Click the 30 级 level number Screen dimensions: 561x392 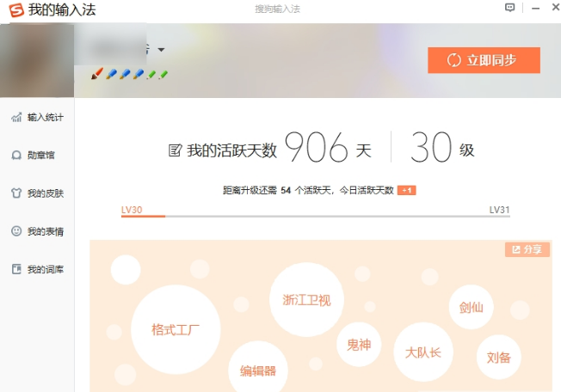tap(431, 147)
